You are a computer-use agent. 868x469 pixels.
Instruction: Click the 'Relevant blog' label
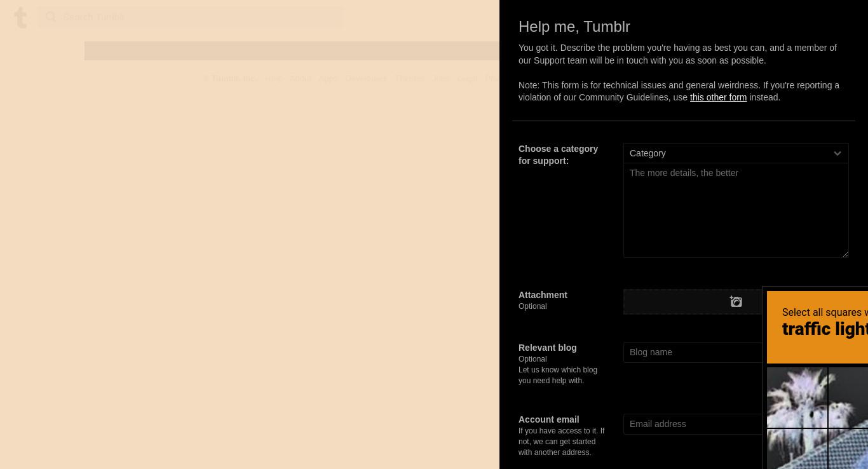(x=548, y=348)
